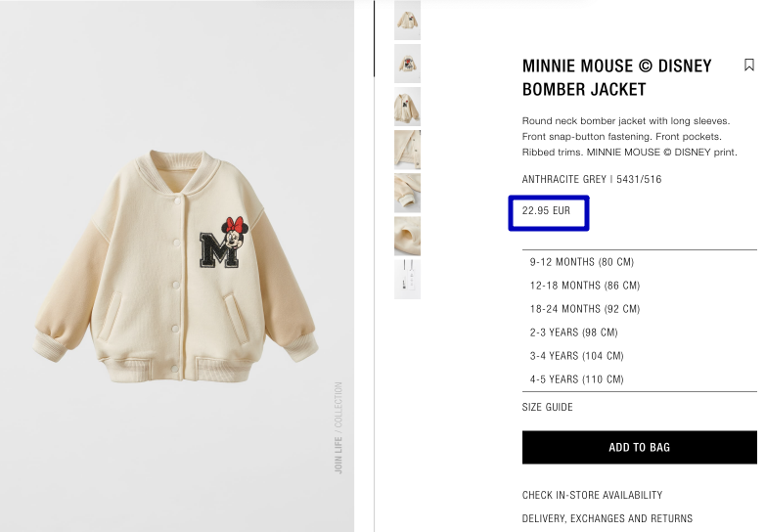Image resolution: width=765 pixels, height=532 pixels.
Task: Pick the 3-4 YEARS (104 CM) size
Action: tap(576, 356)
